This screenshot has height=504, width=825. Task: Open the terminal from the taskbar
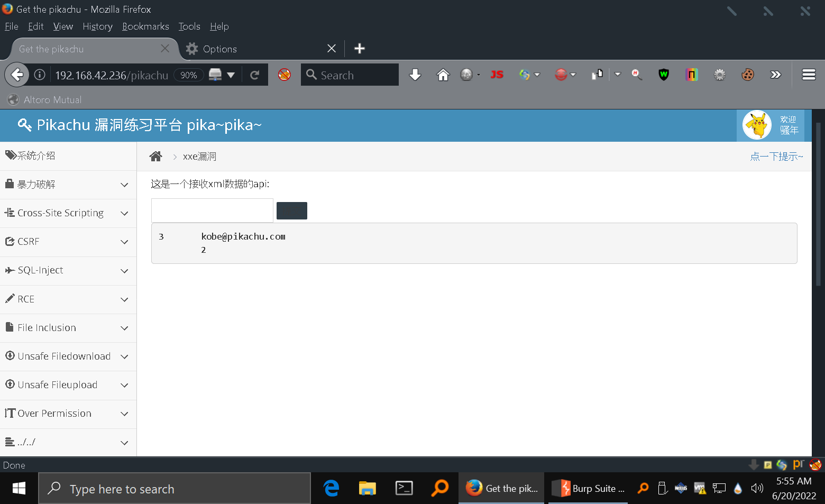click(x=404, y=488)
